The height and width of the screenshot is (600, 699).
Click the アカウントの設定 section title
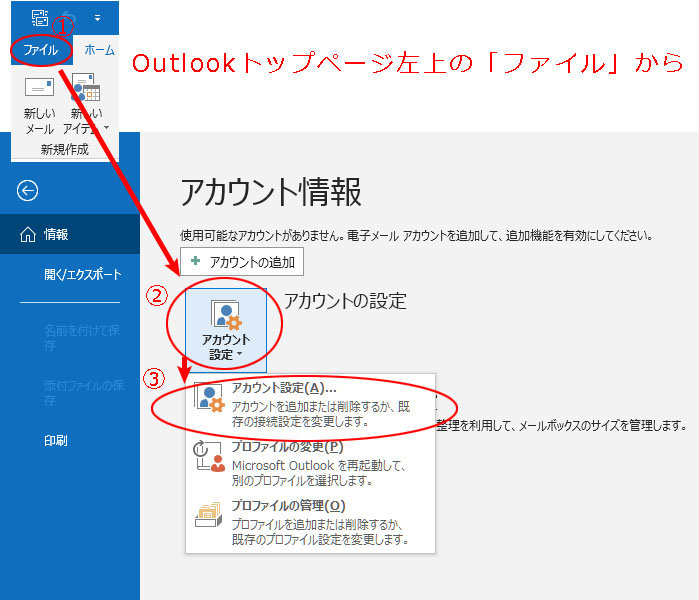tap(345, 301)
